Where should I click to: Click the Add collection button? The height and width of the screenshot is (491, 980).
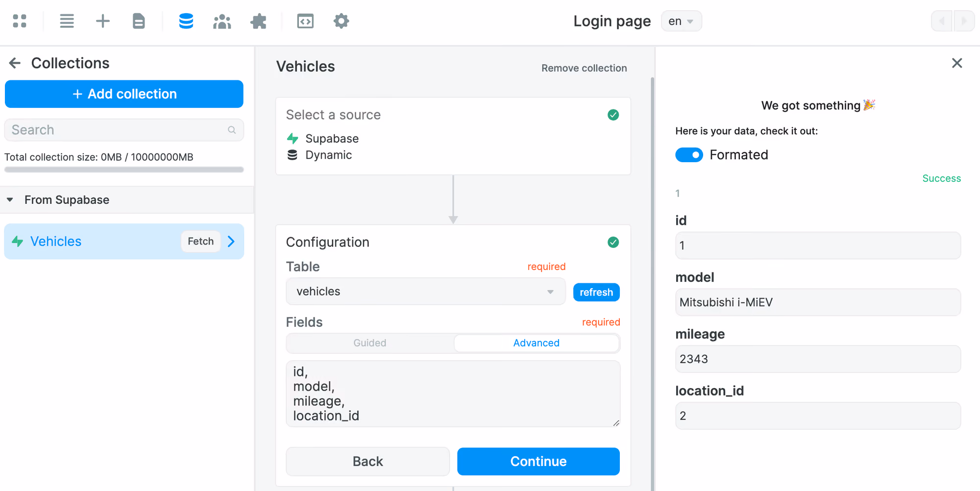pyautogui.click(x=124, y=94)
